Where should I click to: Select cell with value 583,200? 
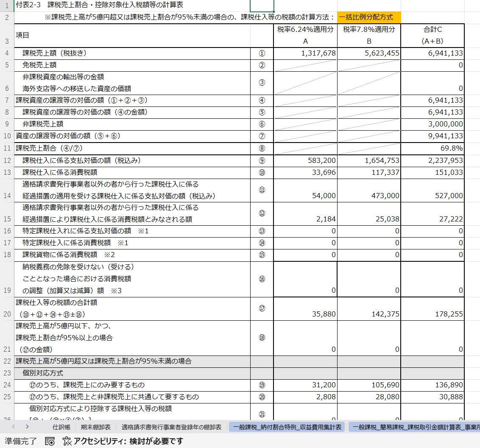[x=305, y=161]
